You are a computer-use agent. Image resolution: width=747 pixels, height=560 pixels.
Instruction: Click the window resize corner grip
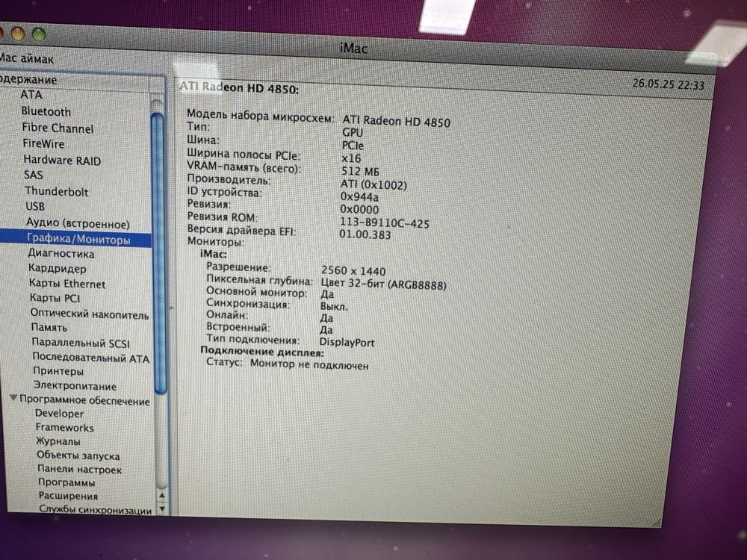[x=656, y=523]
